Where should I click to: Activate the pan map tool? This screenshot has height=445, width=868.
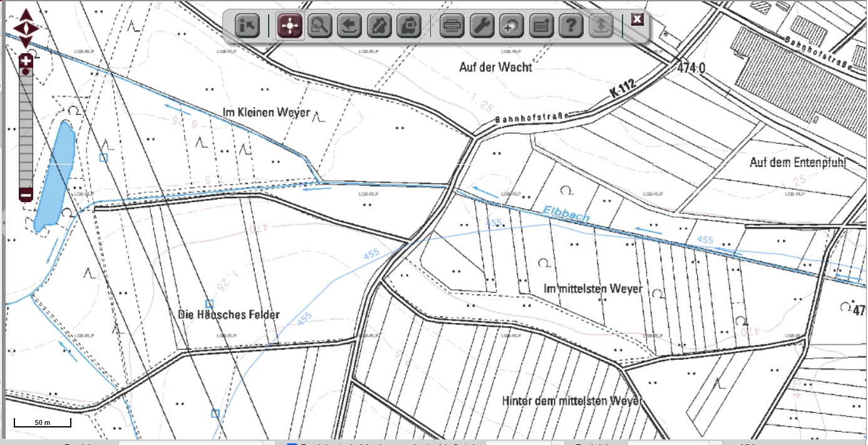tap(290, 26)
